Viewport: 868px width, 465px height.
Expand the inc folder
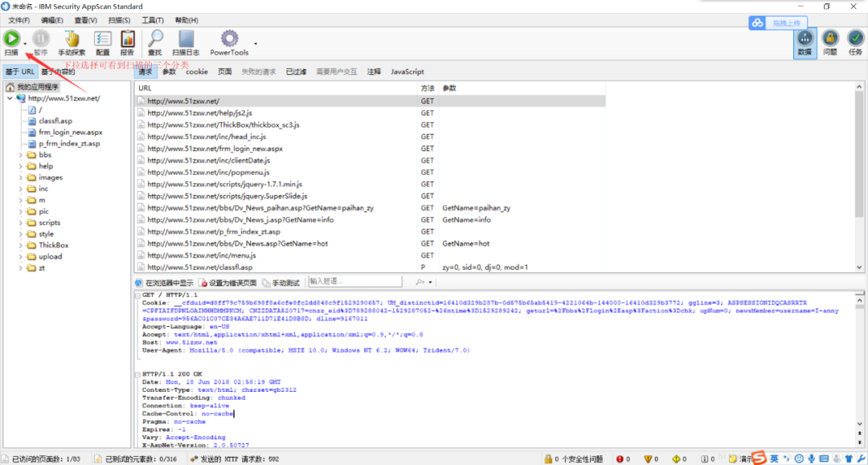[21, 189]
